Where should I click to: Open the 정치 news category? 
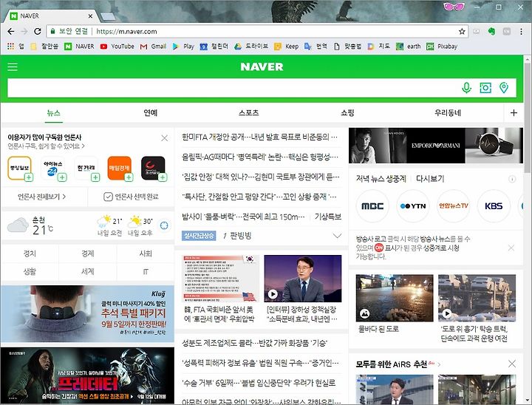point(30,253)
